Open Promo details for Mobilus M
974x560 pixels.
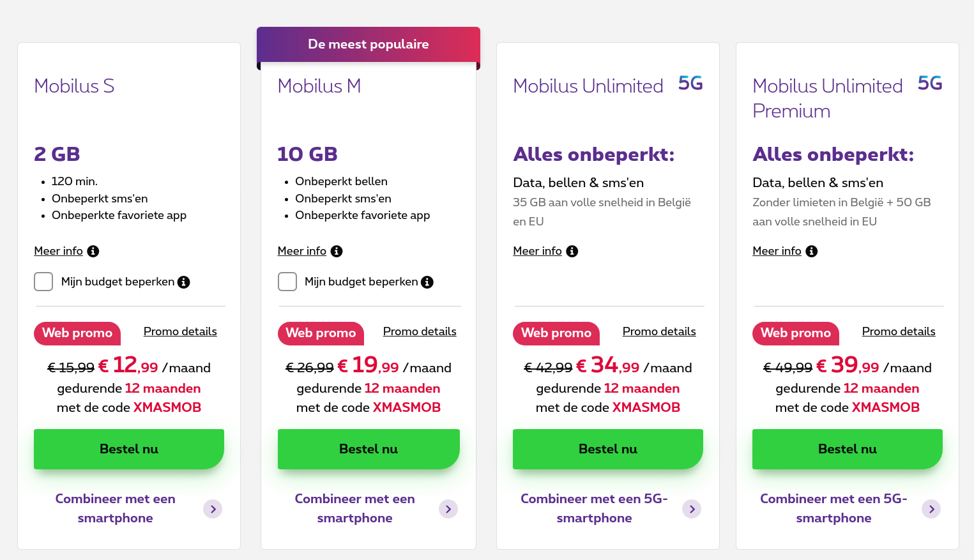click(420, 331)
